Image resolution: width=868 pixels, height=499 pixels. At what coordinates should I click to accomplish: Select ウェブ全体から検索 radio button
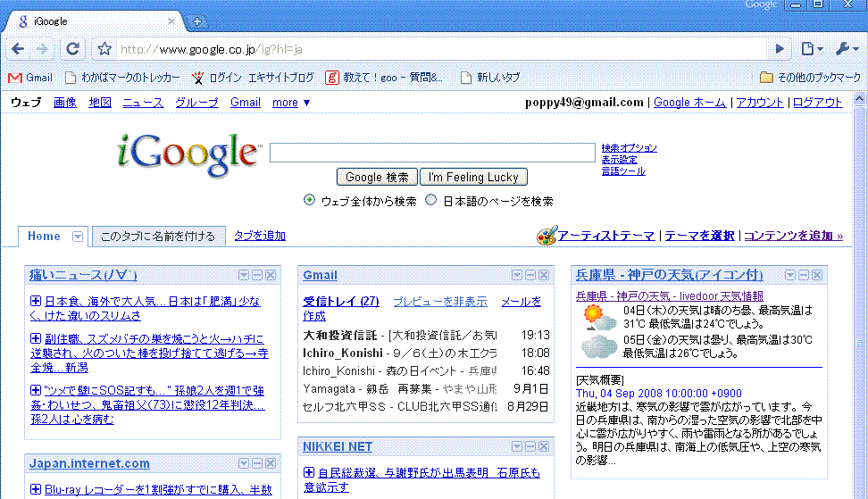pyautogui.click(x=310, y=200)
